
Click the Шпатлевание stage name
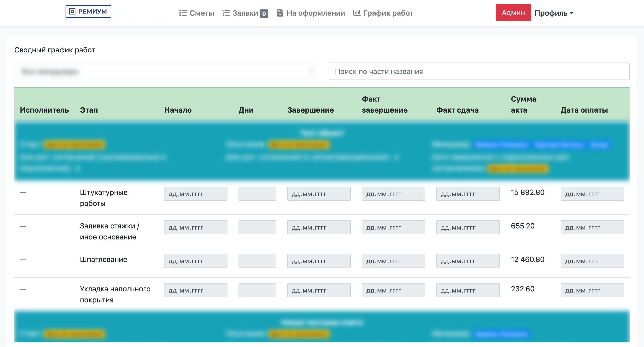pos(103,259)
